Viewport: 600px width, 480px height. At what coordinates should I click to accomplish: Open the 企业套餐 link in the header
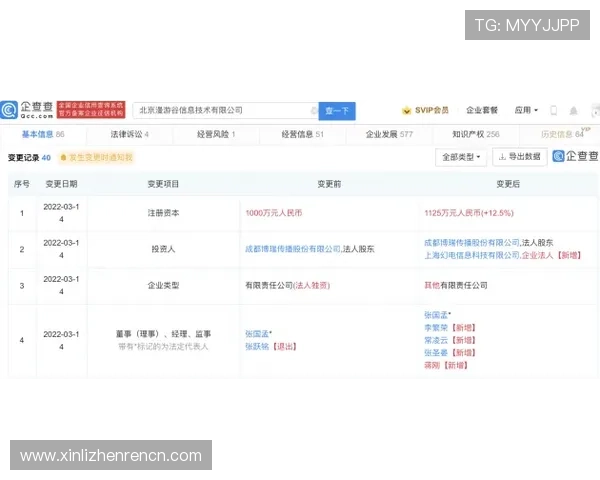[481, 110]
